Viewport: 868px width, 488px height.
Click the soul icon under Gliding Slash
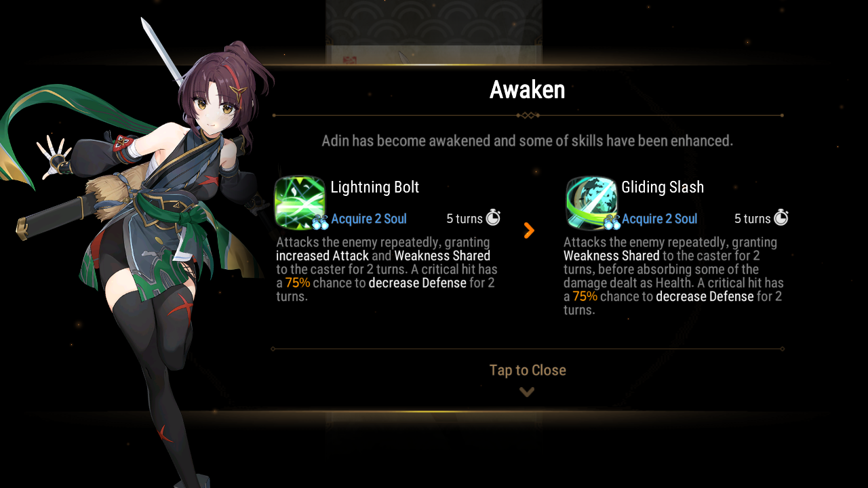tap(612, 222)
